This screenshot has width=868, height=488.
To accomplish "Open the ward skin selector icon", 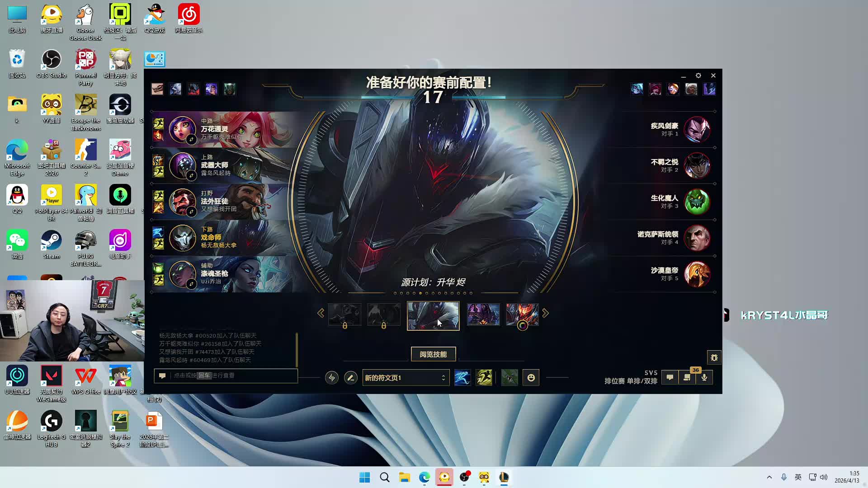I will (x=509, y=377).
